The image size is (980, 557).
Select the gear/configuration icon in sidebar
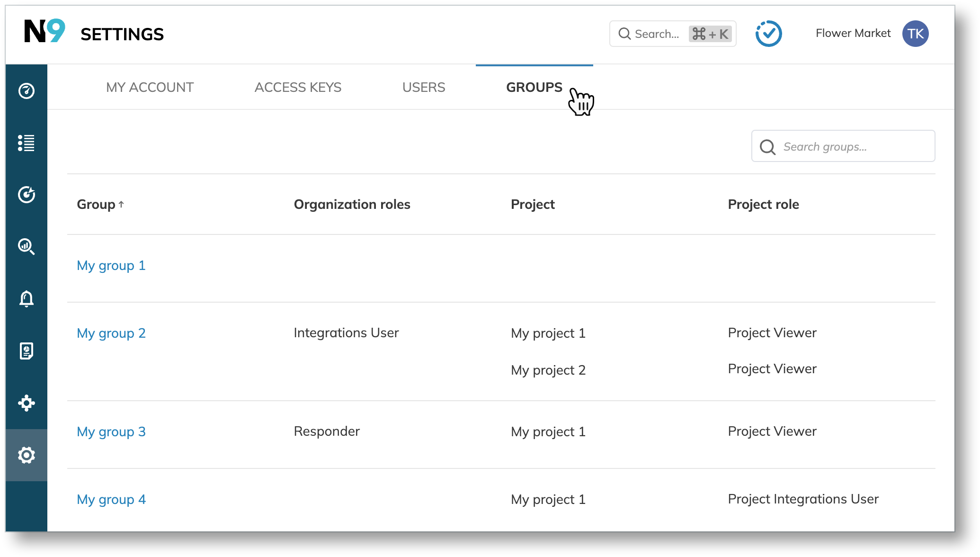tap(27, 455)
